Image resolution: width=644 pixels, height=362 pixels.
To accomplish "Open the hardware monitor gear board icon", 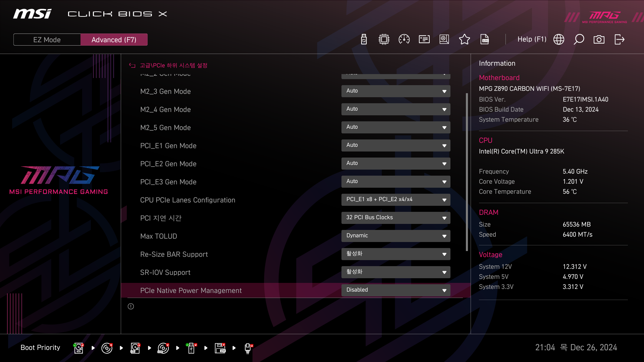I will [444, 40].
